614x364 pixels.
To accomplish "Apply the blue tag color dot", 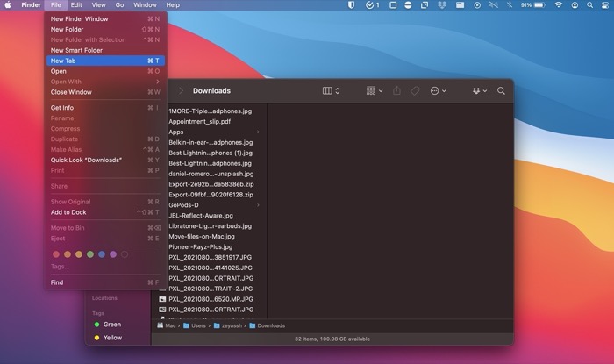I will 101,254.
